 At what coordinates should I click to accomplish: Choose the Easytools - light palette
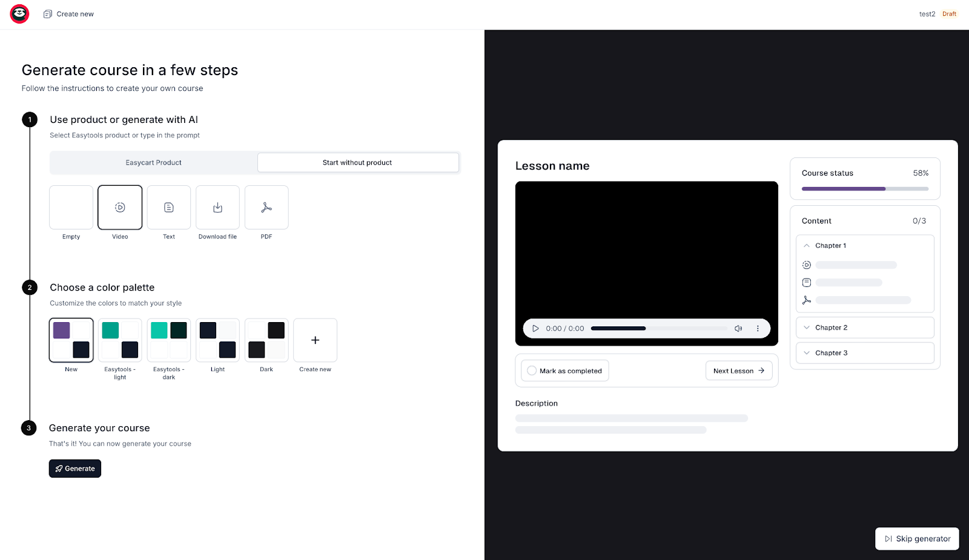click(x=120, y=340)
